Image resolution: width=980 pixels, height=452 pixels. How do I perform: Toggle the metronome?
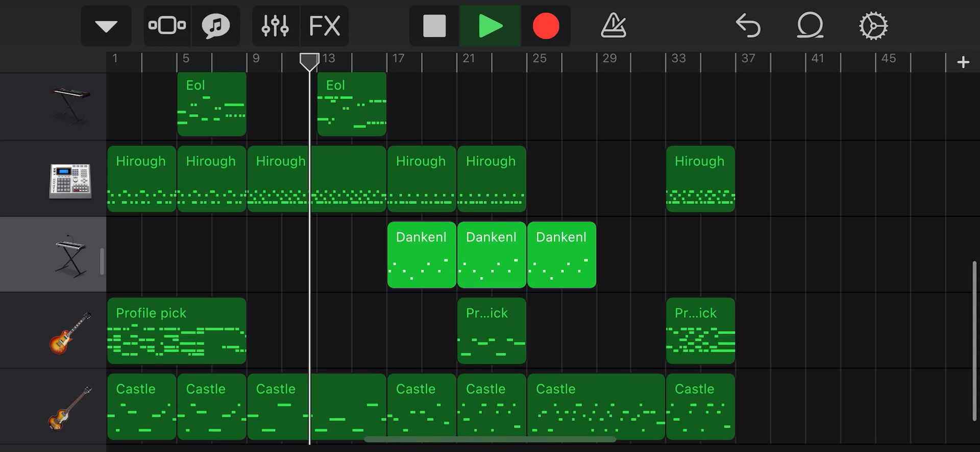613,26
